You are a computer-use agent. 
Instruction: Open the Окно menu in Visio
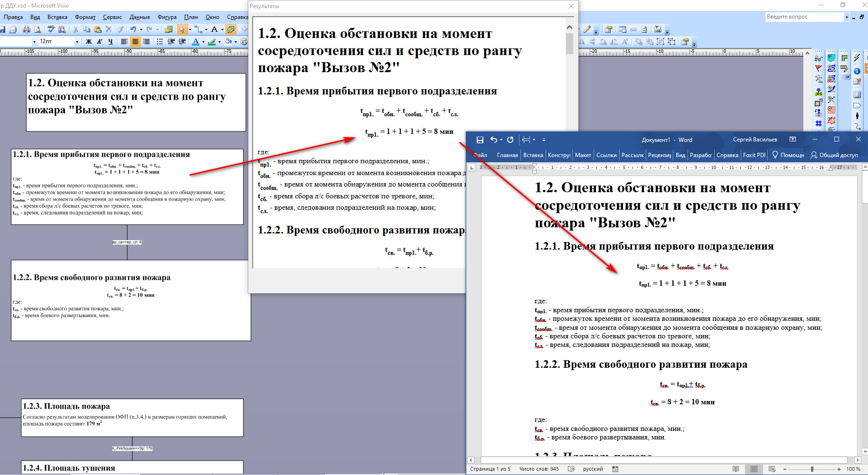[212, 17]
